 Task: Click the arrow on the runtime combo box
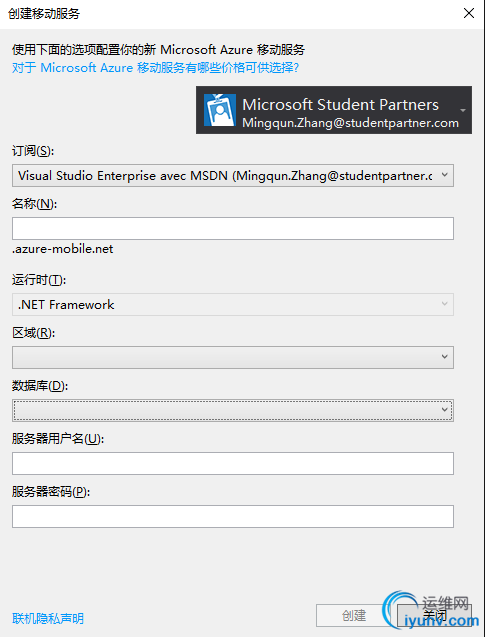pyautogui.click(x=444, y=304)
